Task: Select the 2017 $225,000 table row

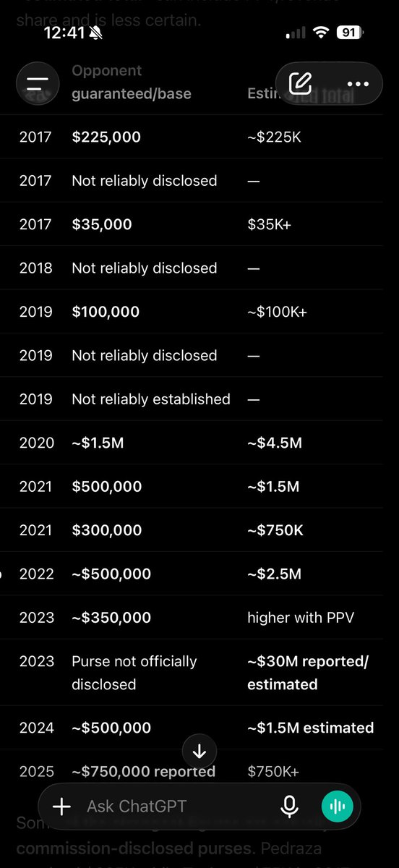Action: pyautogui.click(x=199, y=137)
